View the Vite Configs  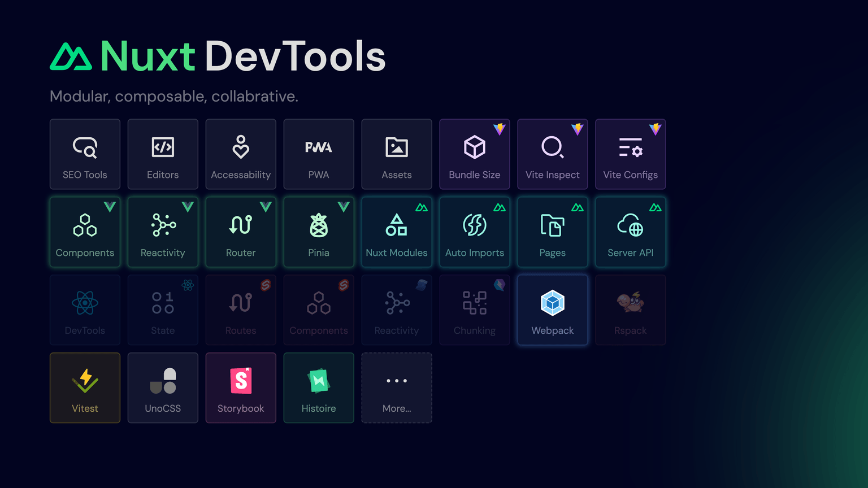click(x=630, y=154)
